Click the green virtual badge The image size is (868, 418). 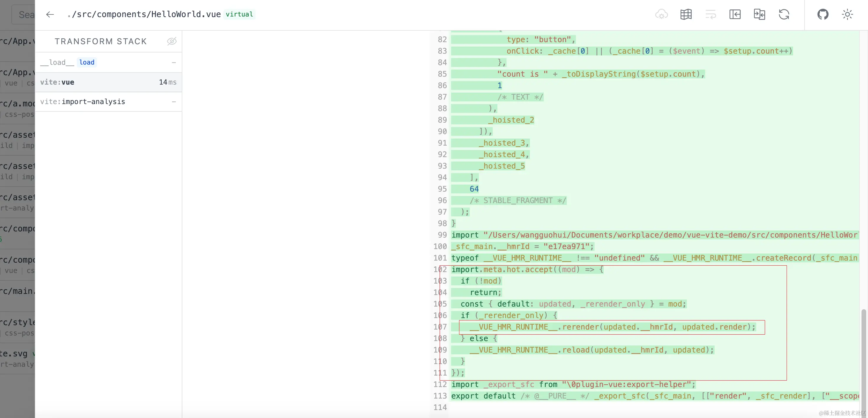239,14
